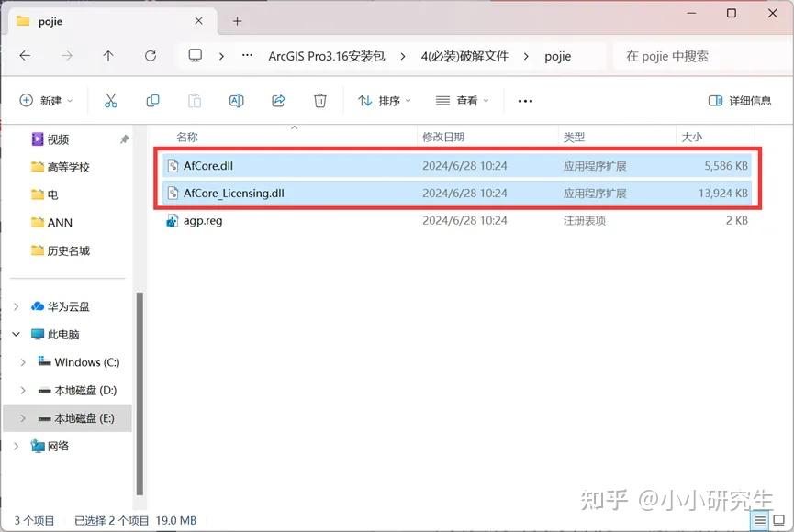Click the computer icon in address bar

pos(196,55)
